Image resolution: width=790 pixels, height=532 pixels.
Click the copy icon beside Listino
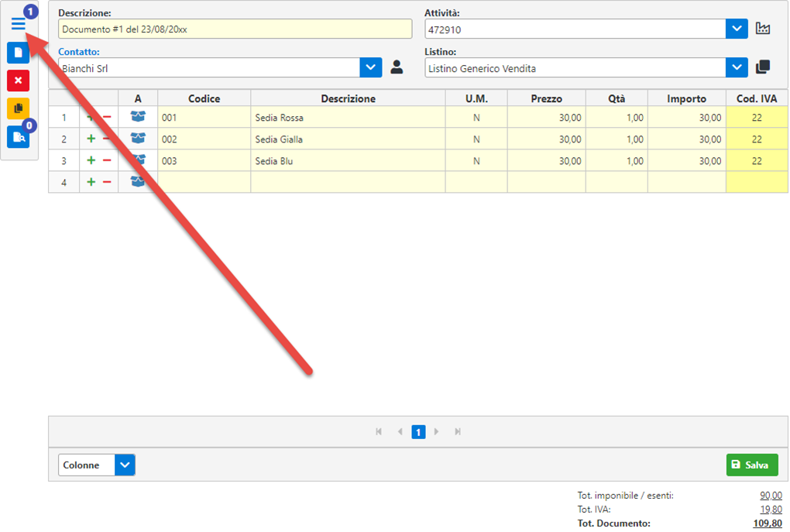click(x=763, y=67)
